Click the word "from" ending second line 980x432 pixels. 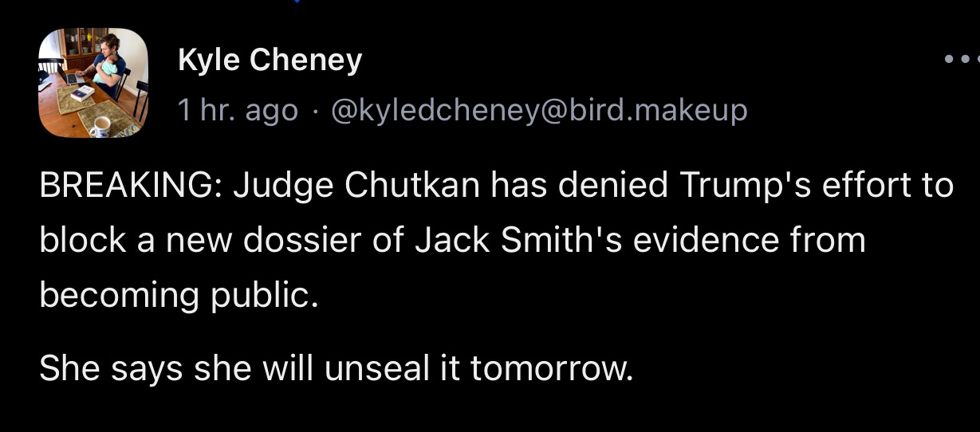(828, 240)
